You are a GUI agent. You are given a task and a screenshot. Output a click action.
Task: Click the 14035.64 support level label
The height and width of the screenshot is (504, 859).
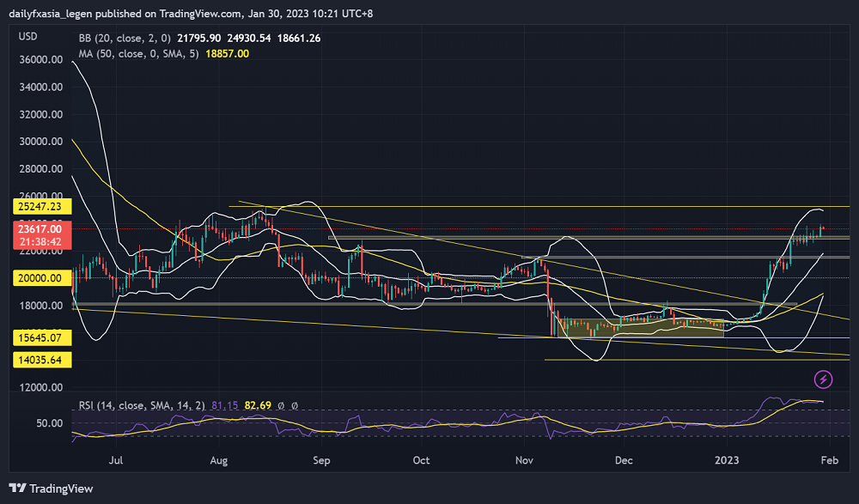tap(42, 360)
